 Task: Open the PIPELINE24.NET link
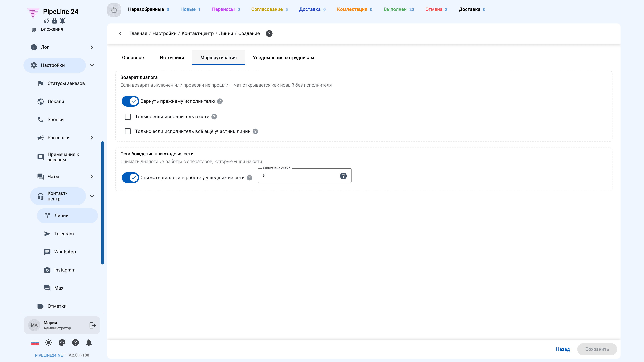50,355
